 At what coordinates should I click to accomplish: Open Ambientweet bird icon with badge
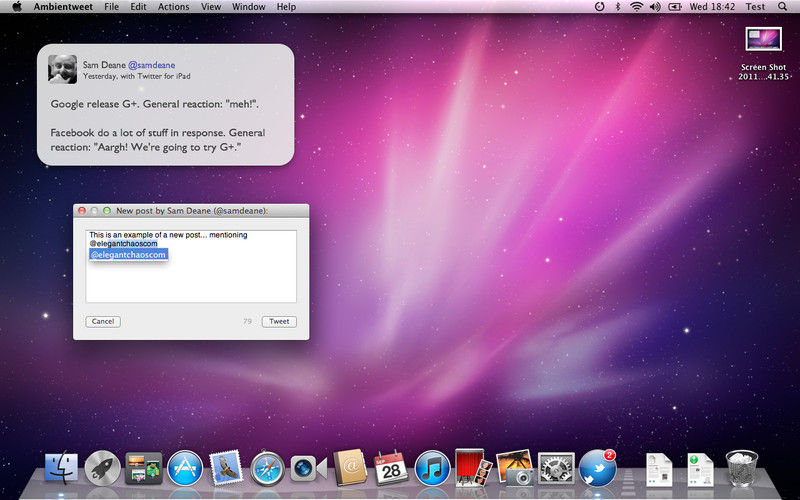point(597,467)
